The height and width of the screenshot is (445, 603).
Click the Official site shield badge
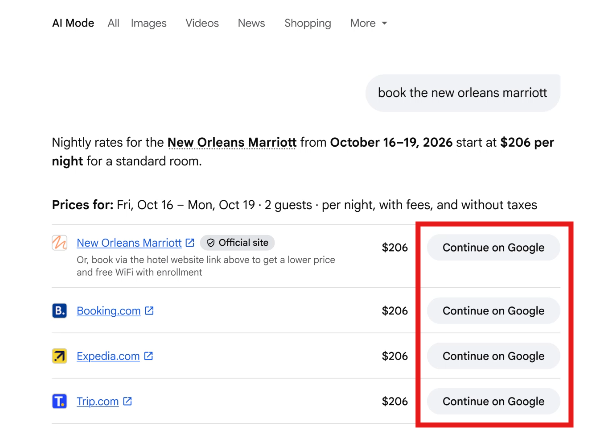237,243
